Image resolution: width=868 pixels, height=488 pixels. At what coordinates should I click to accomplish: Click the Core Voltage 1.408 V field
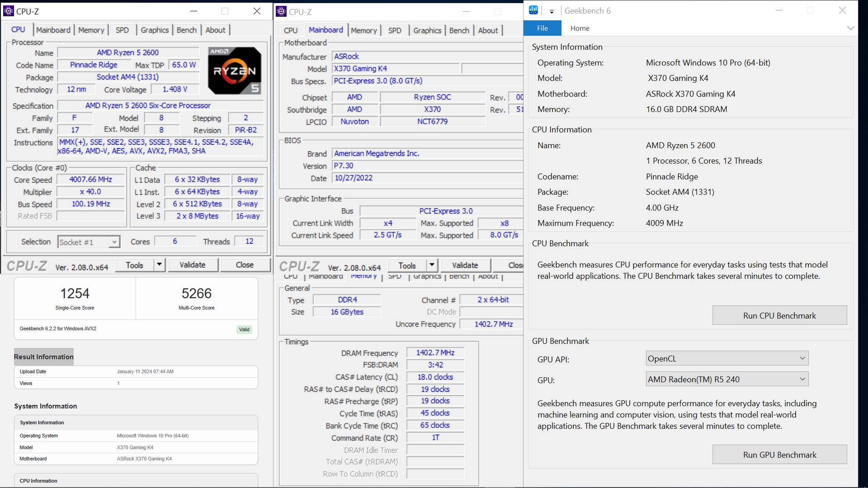(x=175, y=89)
